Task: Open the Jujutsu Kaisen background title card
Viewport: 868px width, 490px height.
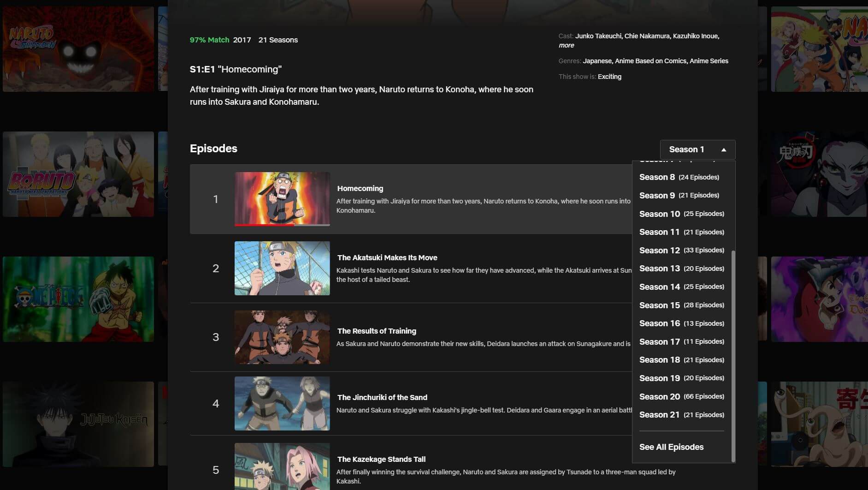Action: click(x=78, y=424)
